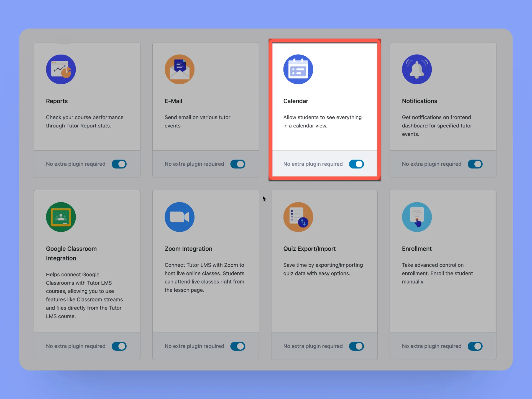Click 'No extra plugin required' under Reports
532x399 pixels.
pos(76,164)
